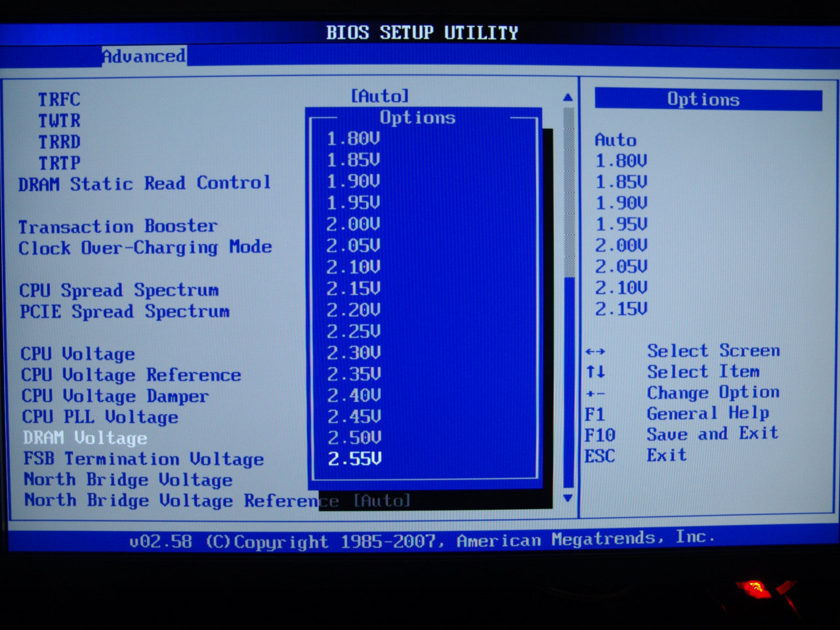Select 2.30V voltage option
This screenshot has height=630, width=840.
tap(354, 353)
